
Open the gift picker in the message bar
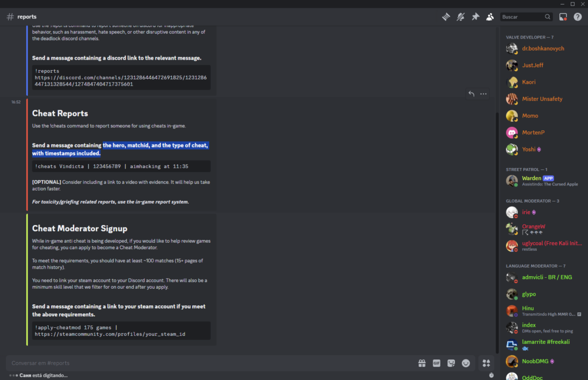(x=422, y=363)
